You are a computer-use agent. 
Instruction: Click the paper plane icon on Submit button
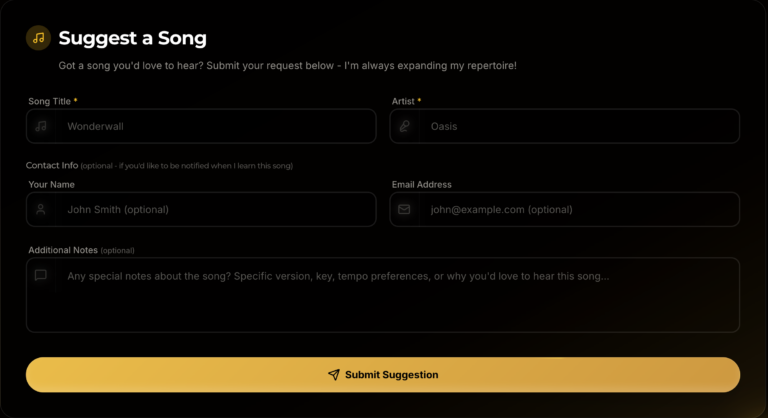tap(334, 375)
